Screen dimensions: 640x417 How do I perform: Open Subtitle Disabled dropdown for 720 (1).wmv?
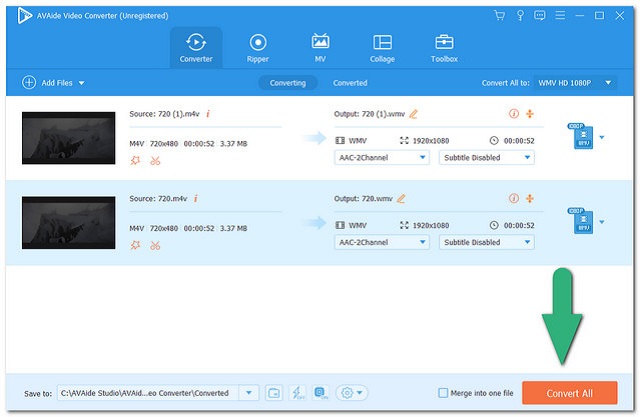coord(487,157)
